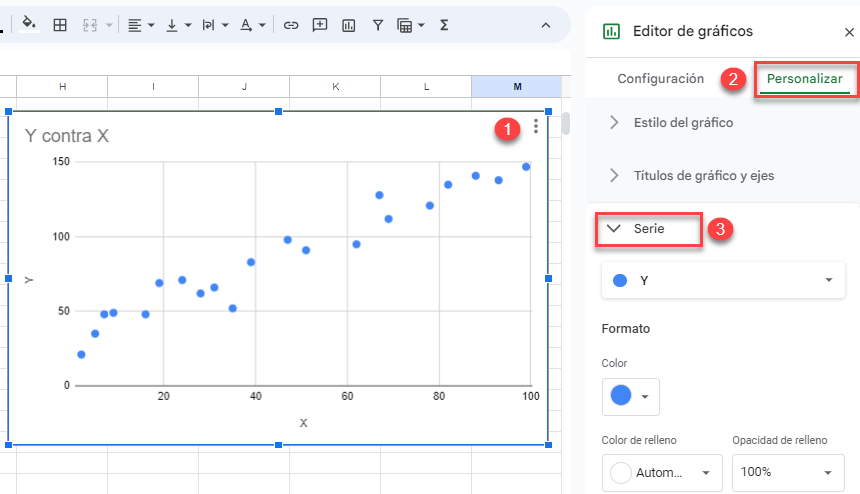860x494 pixels.
Task: Select column H header
Action: coord(63,87)
